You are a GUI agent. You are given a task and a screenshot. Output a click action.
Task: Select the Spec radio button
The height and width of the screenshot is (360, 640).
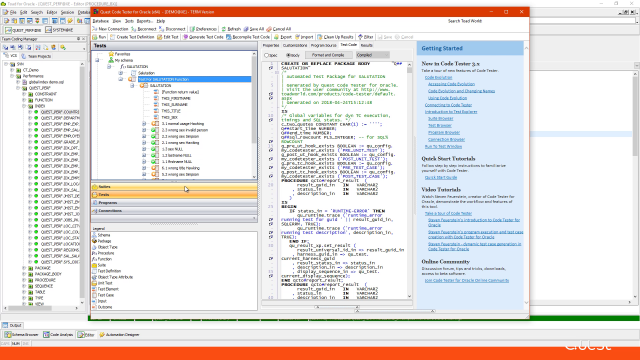click(x=267, y=55)
